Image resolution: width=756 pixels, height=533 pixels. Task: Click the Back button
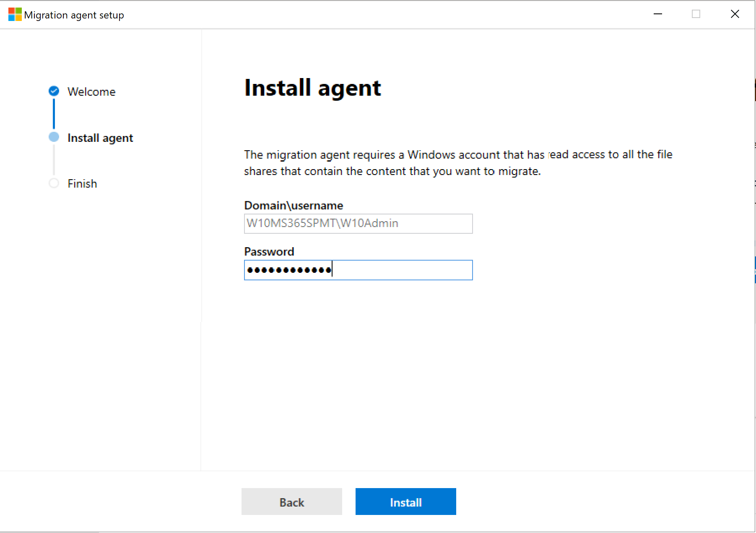point(291,502)
